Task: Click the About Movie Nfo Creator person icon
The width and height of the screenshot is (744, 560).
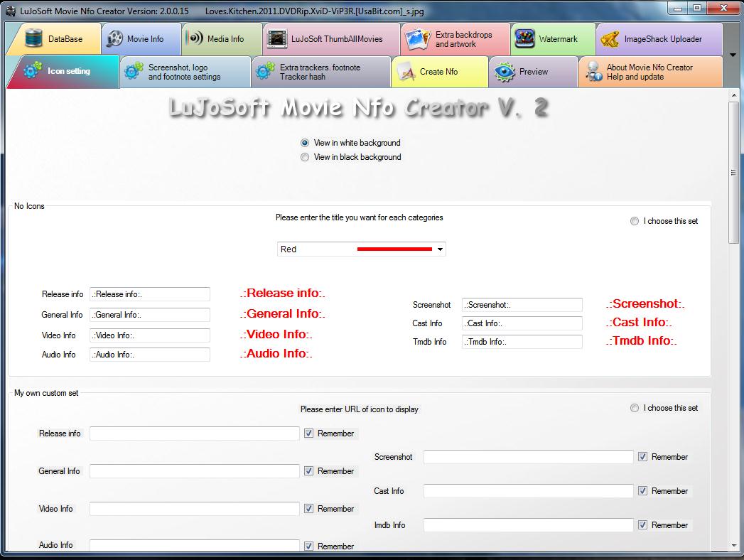Action: click(x=593, y=72)
